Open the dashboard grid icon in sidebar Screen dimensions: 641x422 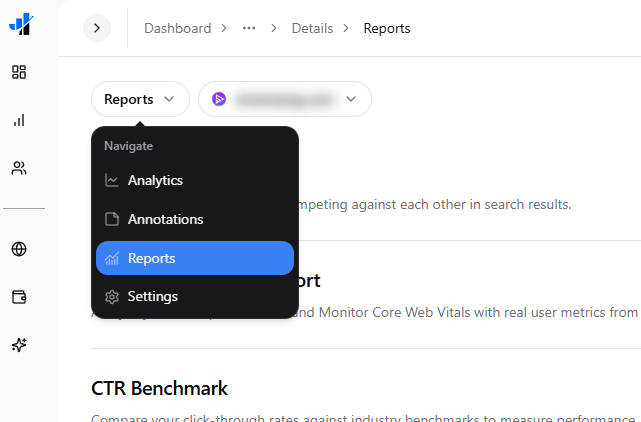tap(19, 72)
